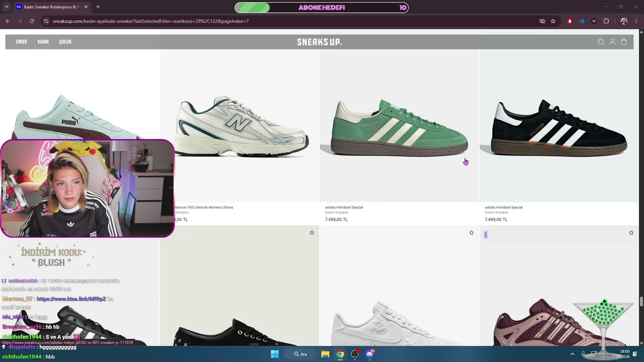Click the Sneaks Up logo
The width and height of the screenshot is (644, 362).
319,42
